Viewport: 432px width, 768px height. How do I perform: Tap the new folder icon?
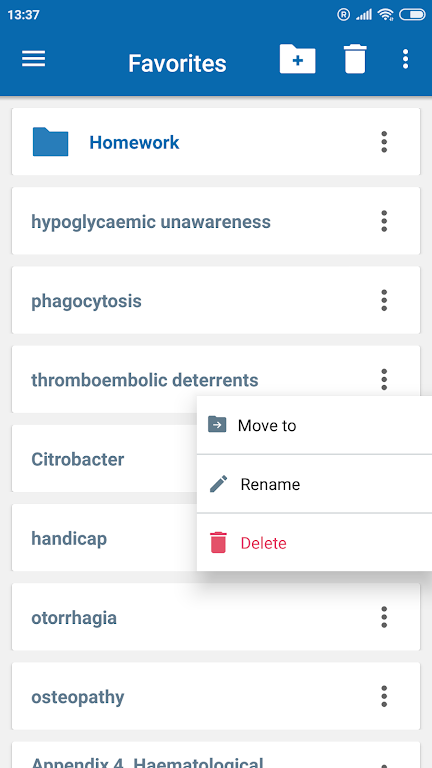[x=297, y=59]
